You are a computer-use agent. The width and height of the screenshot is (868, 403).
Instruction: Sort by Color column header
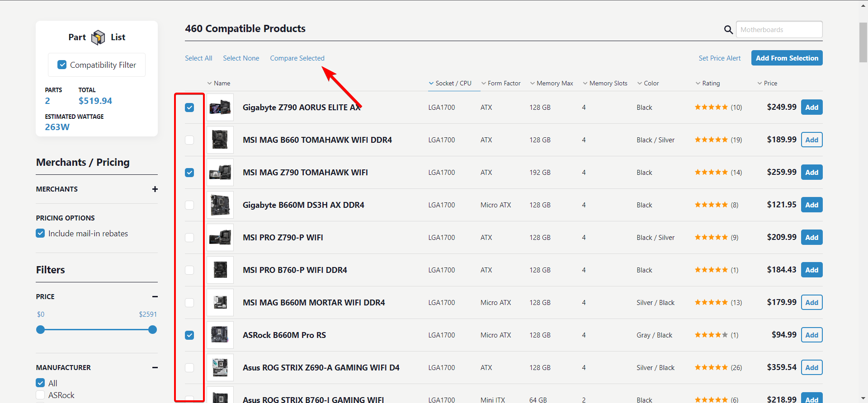(648, 84)
